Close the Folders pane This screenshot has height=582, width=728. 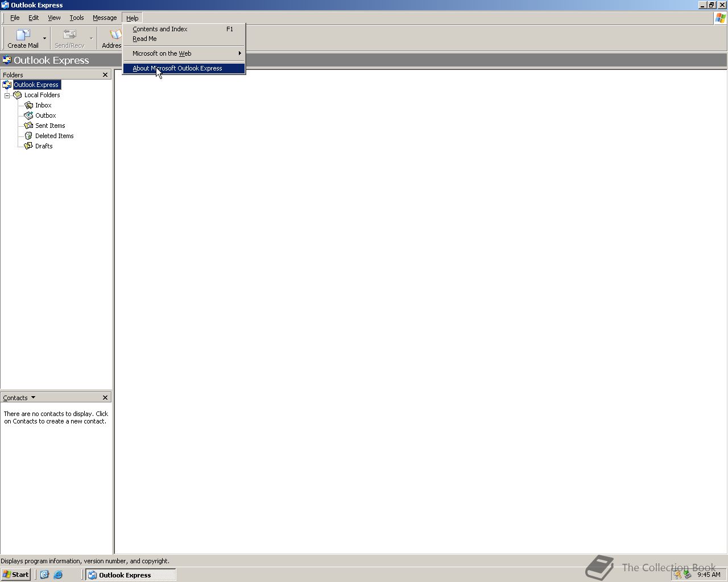click(x=105, y=74)
